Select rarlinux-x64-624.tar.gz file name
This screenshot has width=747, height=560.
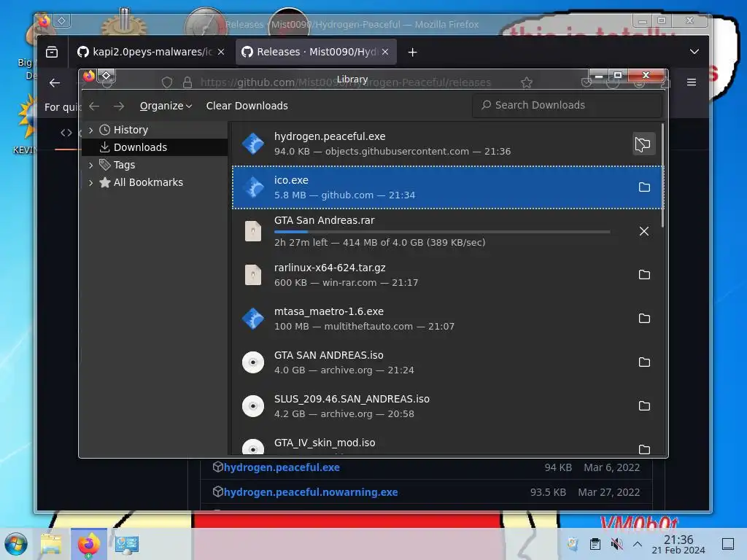tap(330, 268)
